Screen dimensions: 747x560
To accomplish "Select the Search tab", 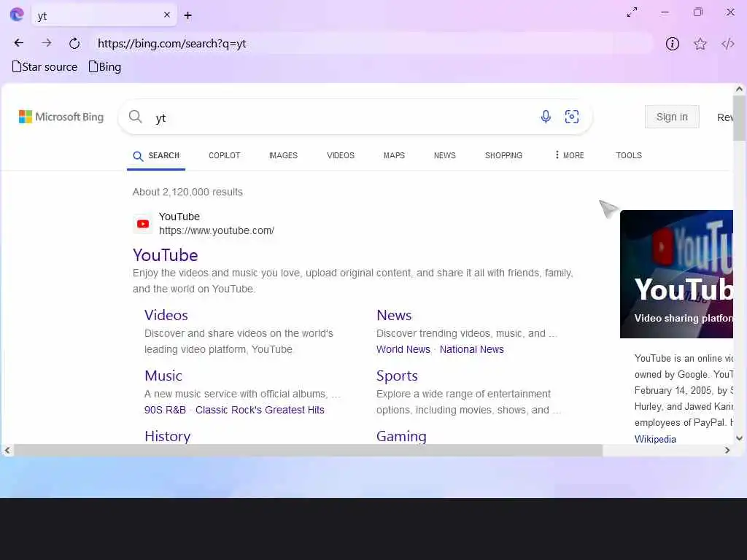I will 156,156.
